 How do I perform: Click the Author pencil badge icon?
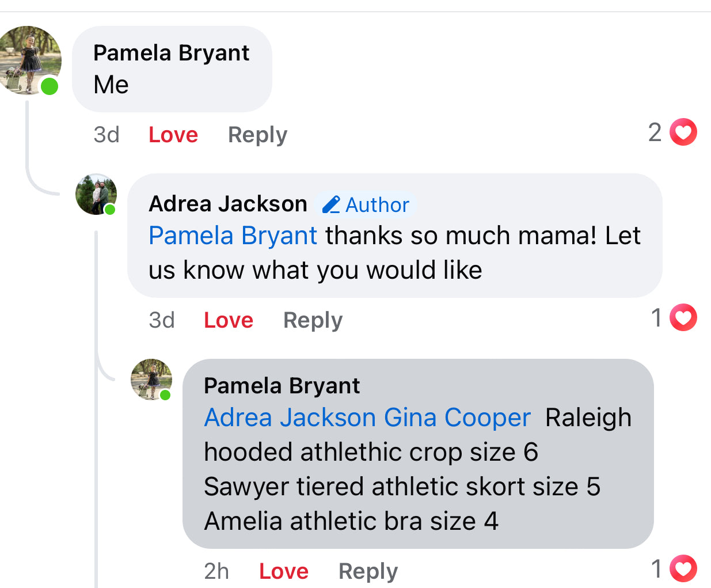coord(331,204)
